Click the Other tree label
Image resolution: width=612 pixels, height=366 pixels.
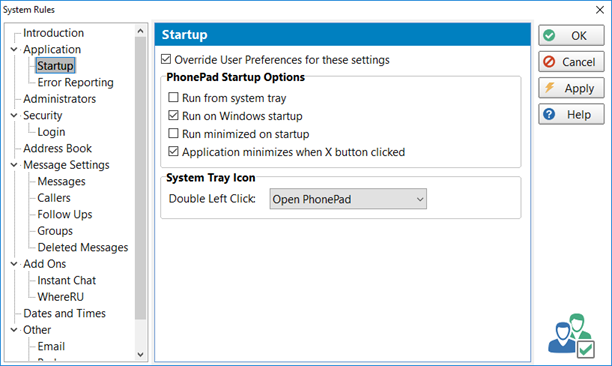click(37, 330)
